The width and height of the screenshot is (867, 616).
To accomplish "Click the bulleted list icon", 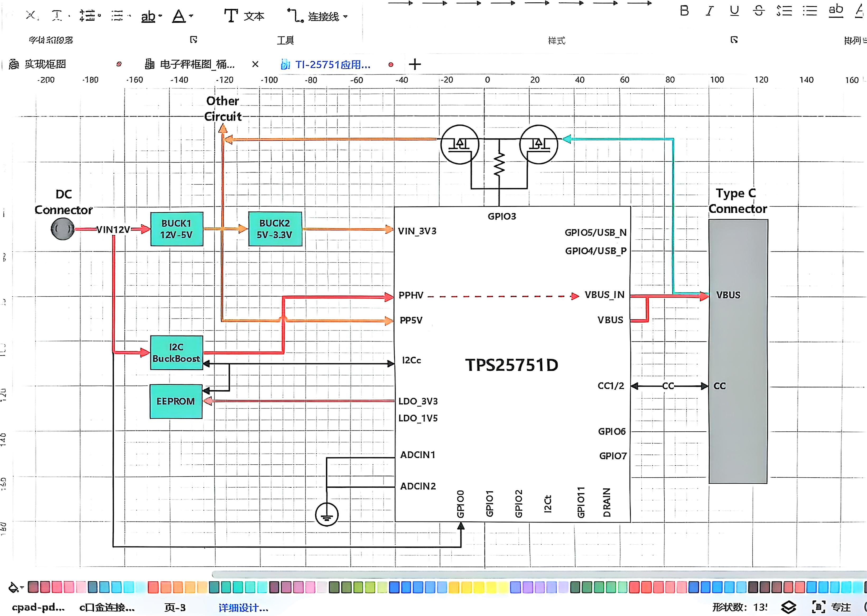I will click(x=810, y=11).
